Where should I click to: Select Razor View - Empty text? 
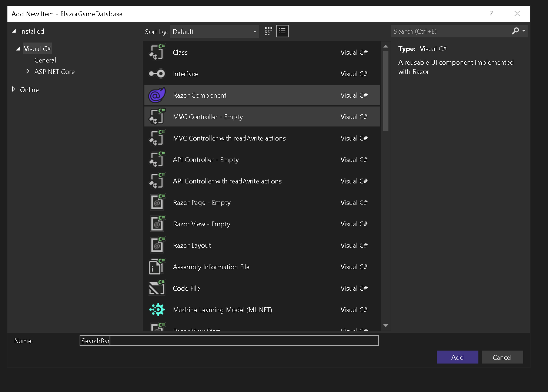[x=201, y=224]
